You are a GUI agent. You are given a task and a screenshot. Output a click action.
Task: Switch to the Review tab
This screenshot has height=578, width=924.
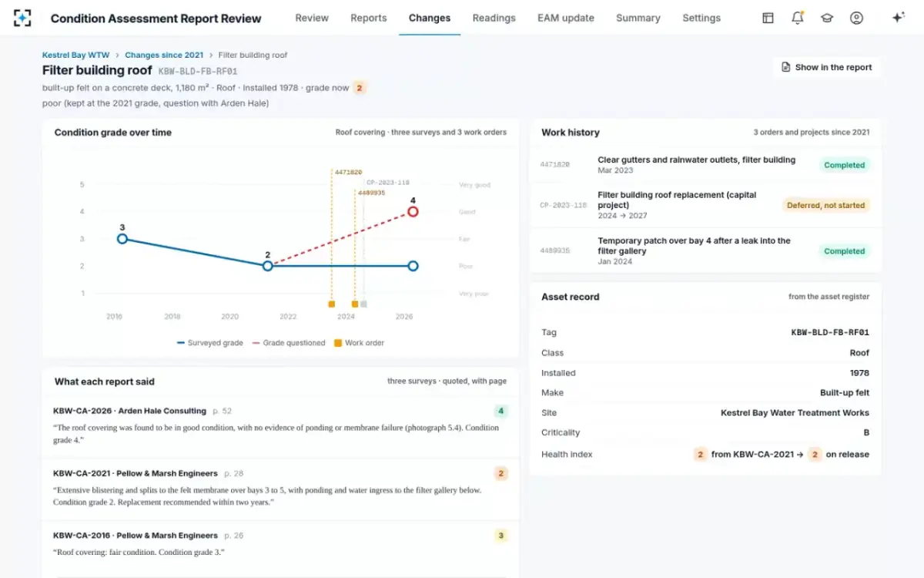click(x=312, y=18)
